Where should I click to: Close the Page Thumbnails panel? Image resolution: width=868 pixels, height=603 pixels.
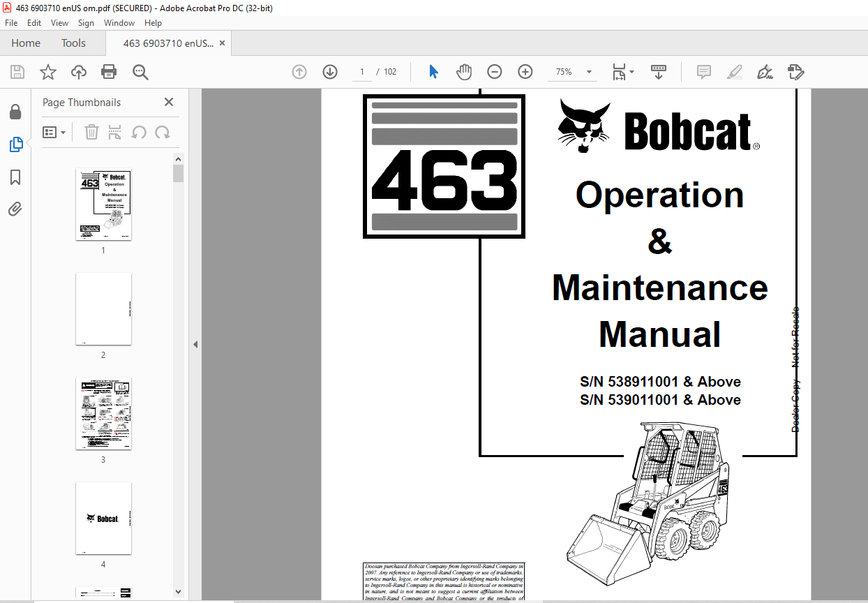tap(169, 103)
